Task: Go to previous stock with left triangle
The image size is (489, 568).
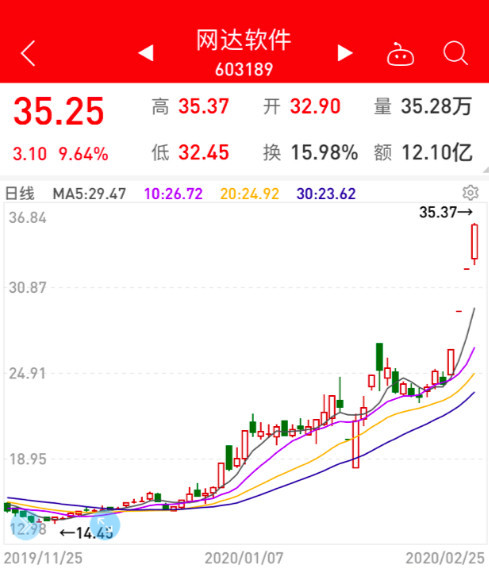Action: [x=146, y=53]
